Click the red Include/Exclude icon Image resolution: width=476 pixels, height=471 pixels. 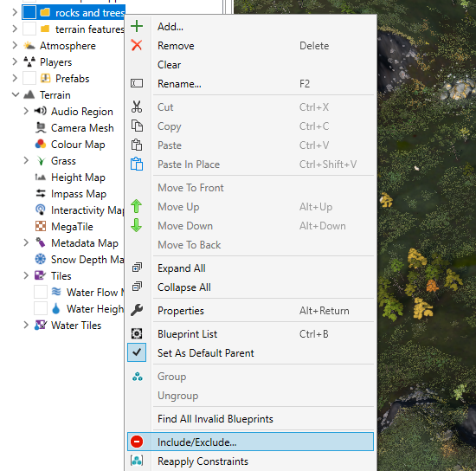click(x=137, y=442)
